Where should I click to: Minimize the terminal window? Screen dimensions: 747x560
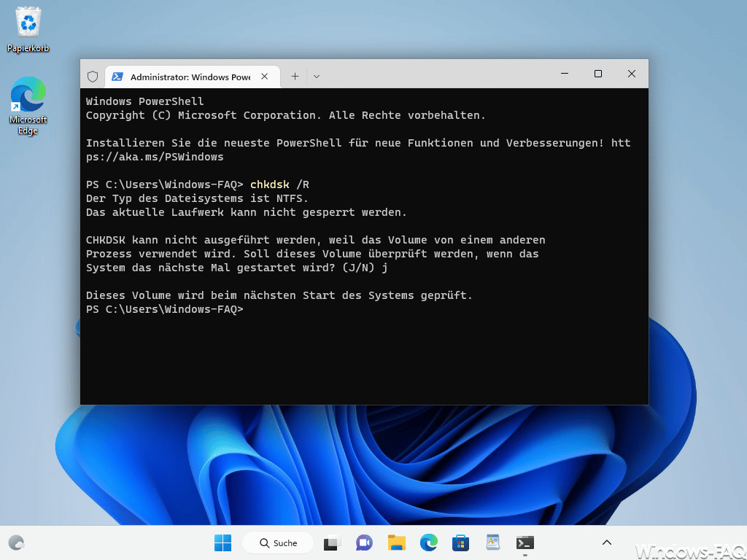coord(565,74)
